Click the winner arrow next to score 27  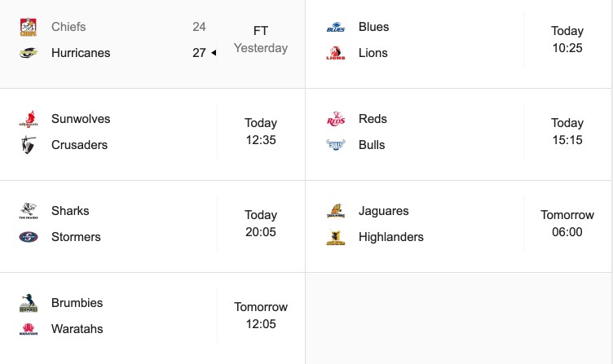click(214, 53)
